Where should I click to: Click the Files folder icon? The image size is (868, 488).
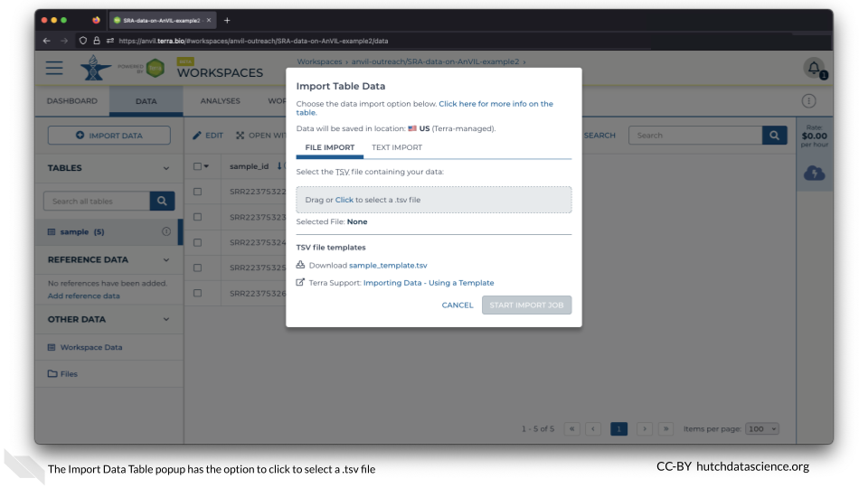(x=52, y=374)
